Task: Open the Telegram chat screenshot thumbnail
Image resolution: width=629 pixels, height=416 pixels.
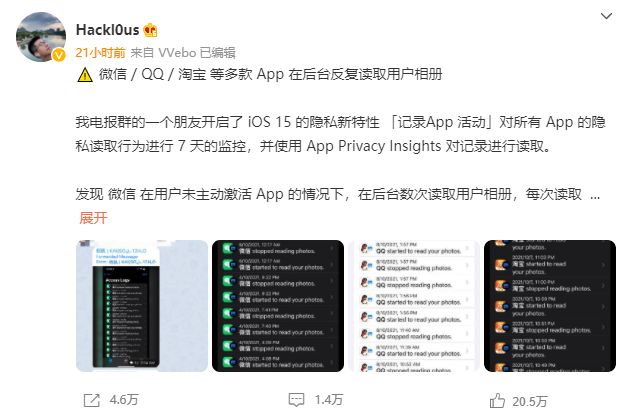Action: click(x=142, y=306)
